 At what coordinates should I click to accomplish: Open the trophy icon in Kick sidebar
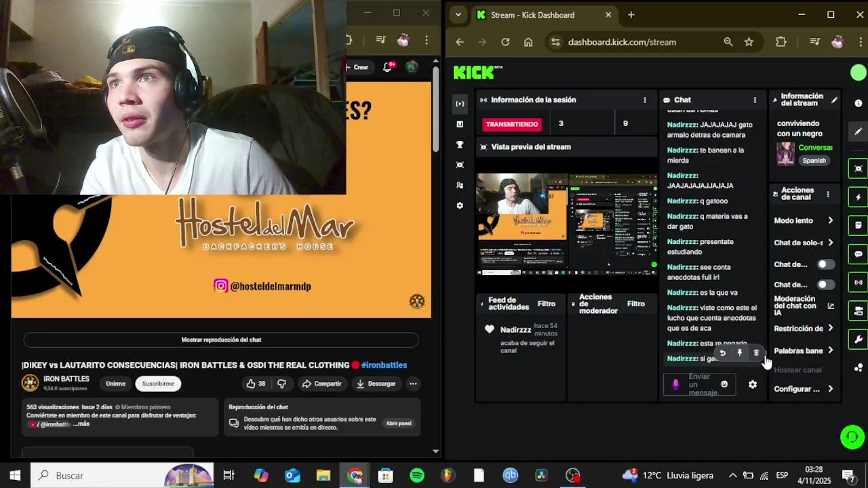(460, 144)
